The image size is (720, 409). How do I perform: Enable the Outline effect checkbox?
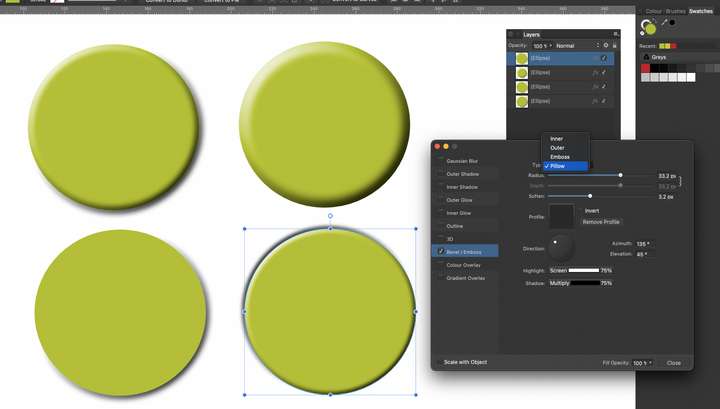click(441, 226)
